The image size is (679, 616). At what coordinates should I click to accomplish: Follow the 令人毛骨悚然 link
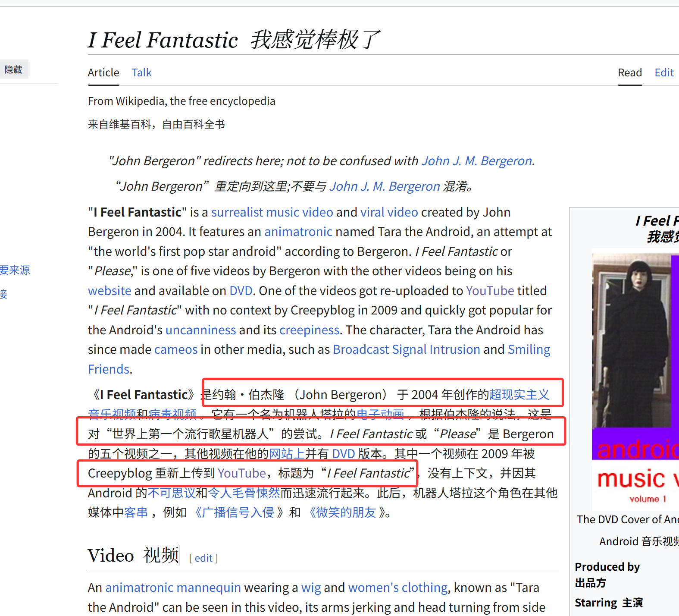244,493
